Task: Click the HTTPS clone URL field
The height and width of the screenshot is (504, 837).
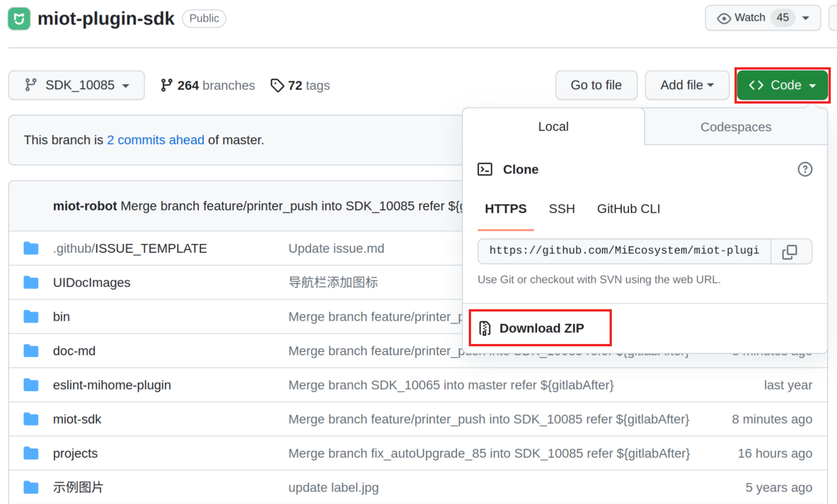Action: (x=624, y=251)
